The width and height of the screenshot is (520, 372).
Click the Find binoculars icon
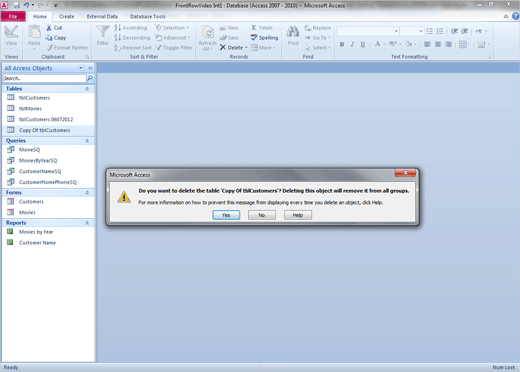(293, 32)
